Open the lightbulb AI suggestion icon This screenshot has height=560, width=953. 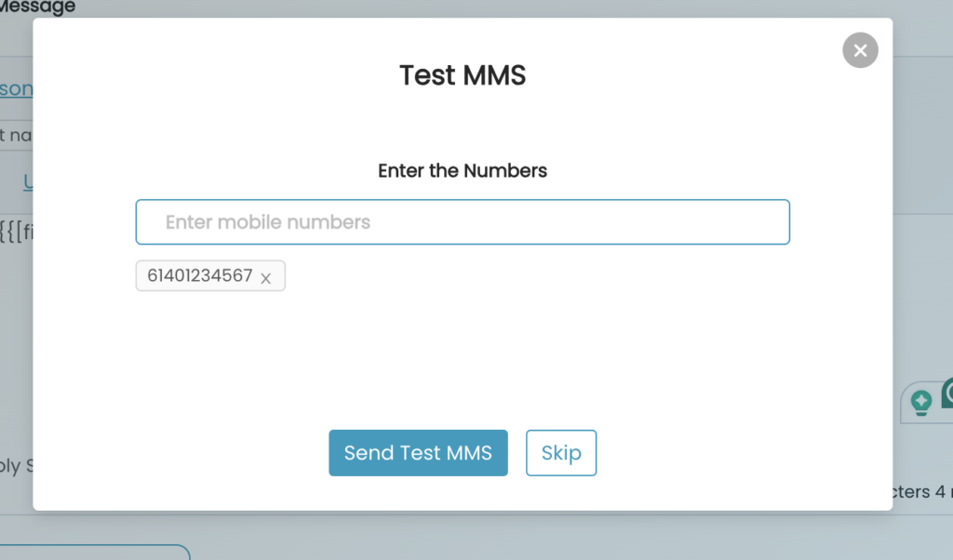(x=920, y=402)
